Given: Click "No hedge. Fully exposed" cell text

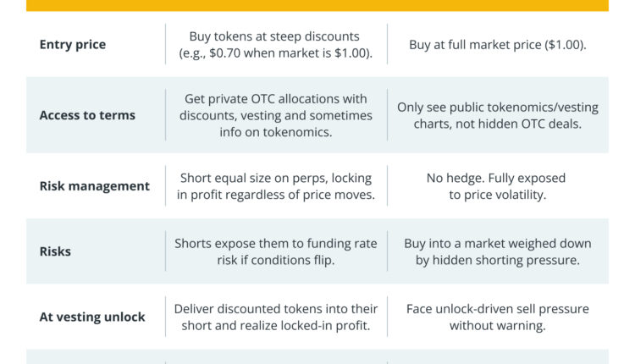Looking at the screenshot, I should click(x=498, y=179).
